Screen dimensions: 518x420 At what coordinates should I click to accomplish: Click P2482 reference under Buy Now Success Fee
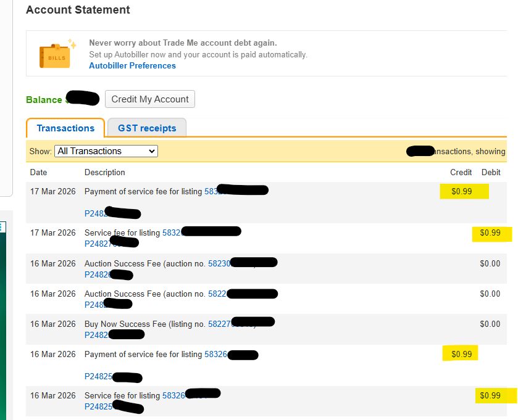tap(96, 334)
